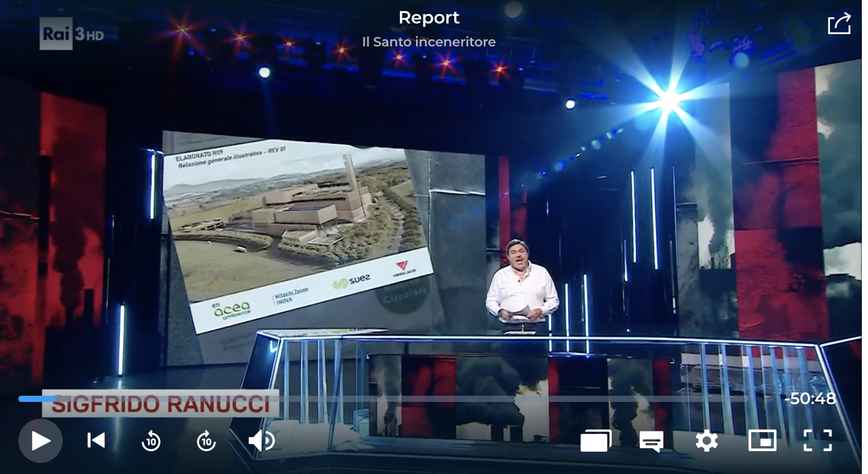Click the remaining time -50:48
The height and width of the screenshot is (474, 868).
810,399
